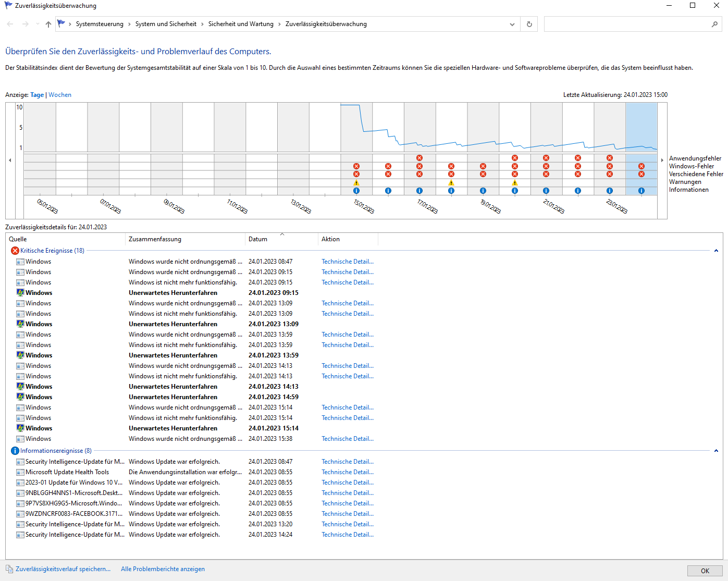Viewport: 728px width, 581px height.
Task: Switch chart view to Wochen
Action: click(60, 95)
